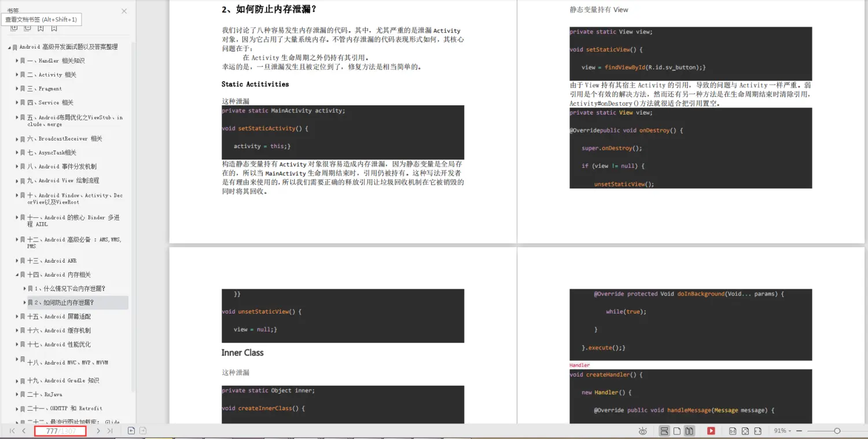Go to the next page
Image resolution: width=868 pixels, height=439 pixels.
coord(98,431)
